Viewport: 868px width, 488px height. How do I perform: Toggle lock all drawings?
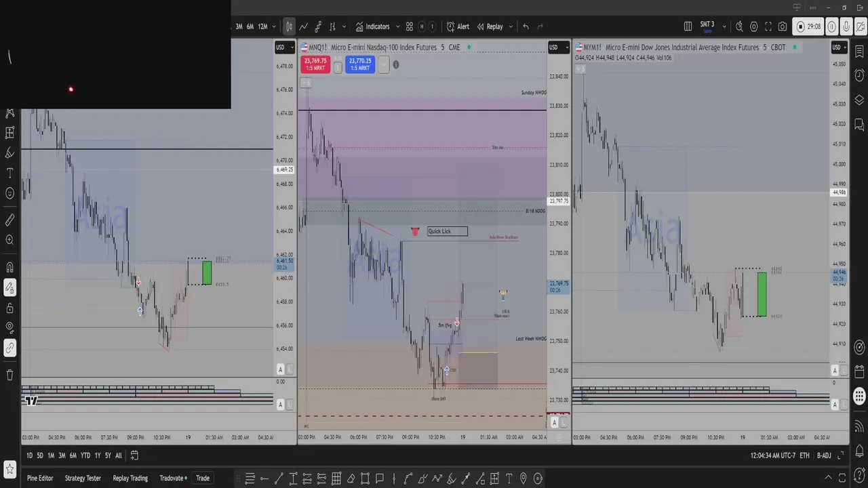pos(9,308)
